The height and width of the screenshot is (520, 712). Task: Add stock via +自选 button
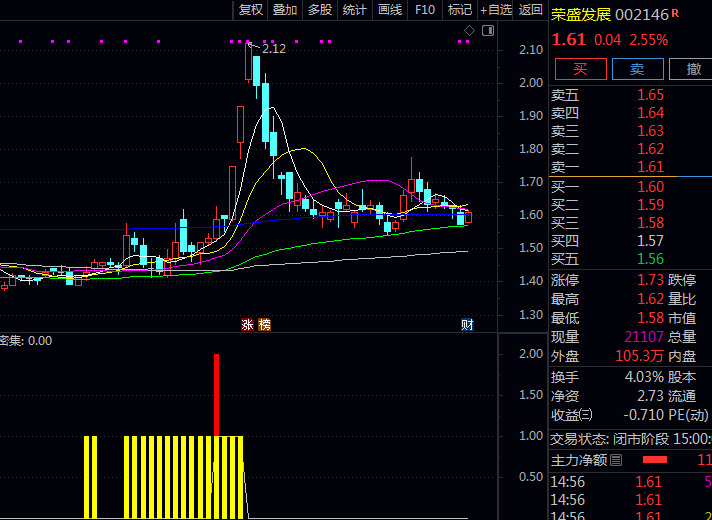point(495,10)
